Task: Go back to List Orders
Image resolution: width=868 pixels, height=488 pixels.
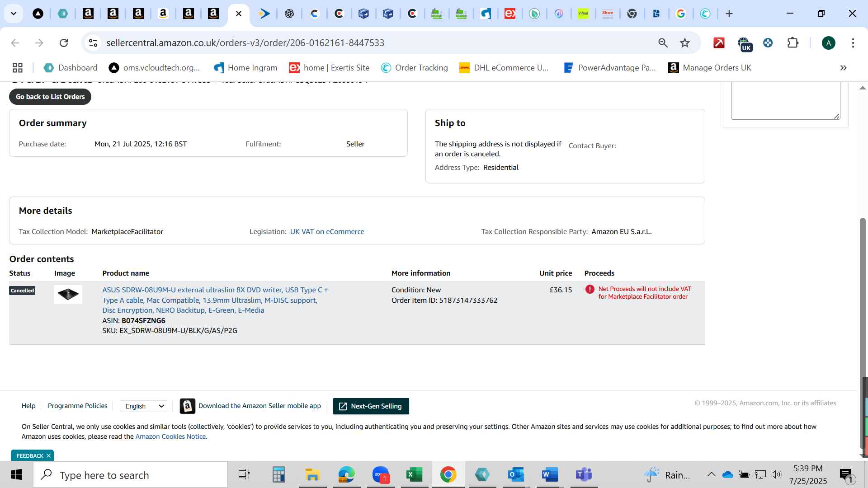Action: pyautogui.click(x=50, y=97)
